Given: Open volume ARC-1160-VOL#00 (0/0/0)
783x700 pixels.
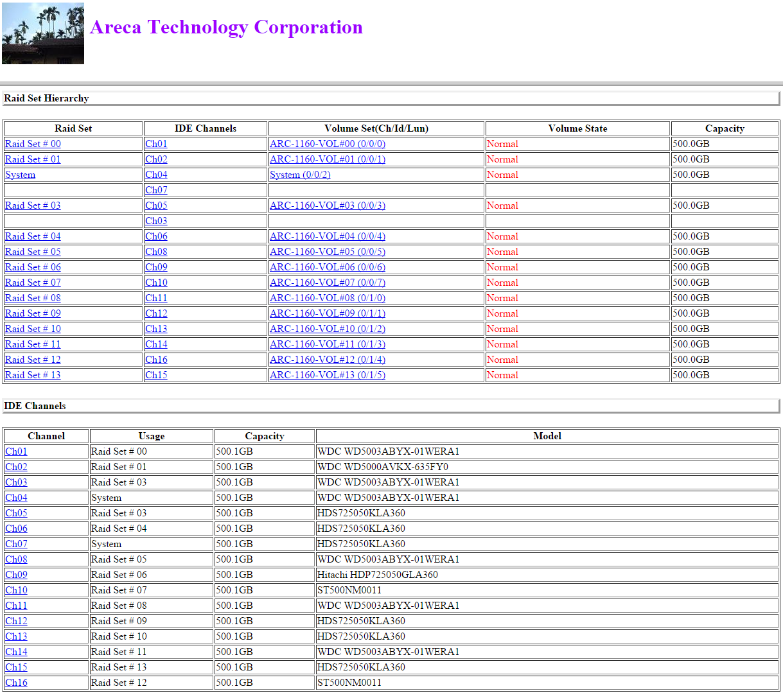Looking at the screenshot, I should tap(328, 144).
